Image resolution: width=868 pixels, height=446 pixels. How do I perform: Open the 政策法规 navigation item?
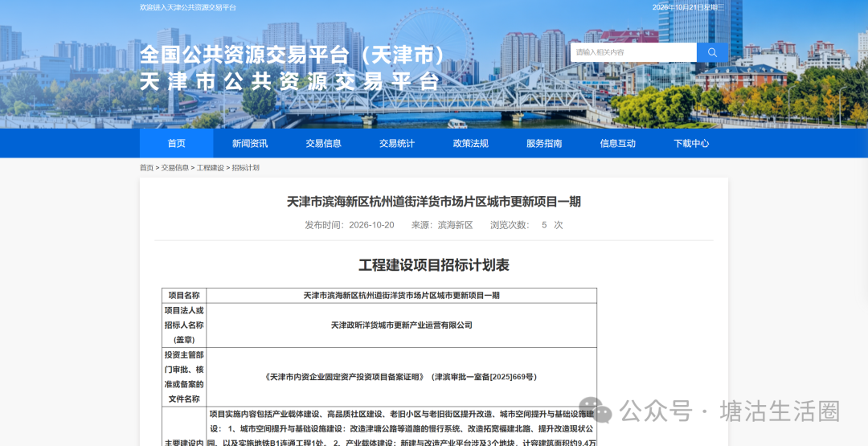tap(470, 143)
